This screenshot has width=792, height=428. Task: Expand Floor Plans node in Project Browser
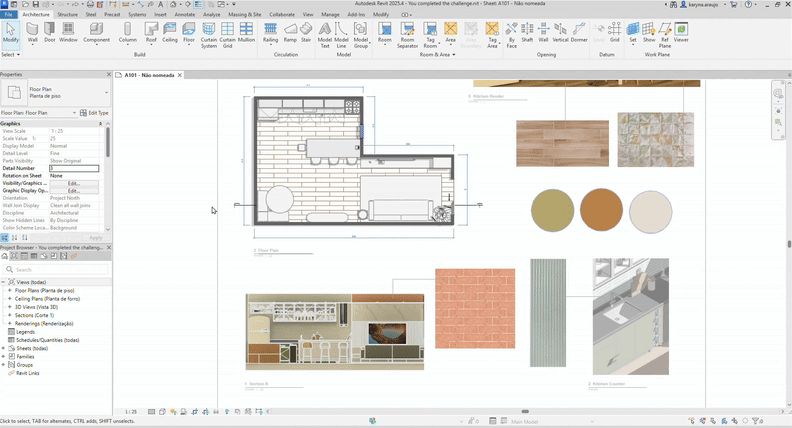point(10,289)
